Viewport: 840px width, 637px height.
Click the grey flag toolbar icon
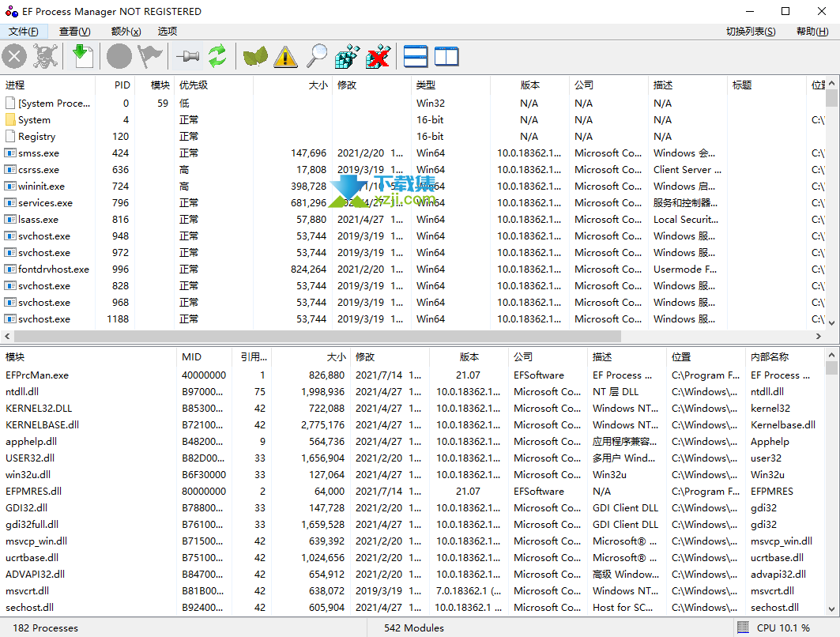pos(150,56)
